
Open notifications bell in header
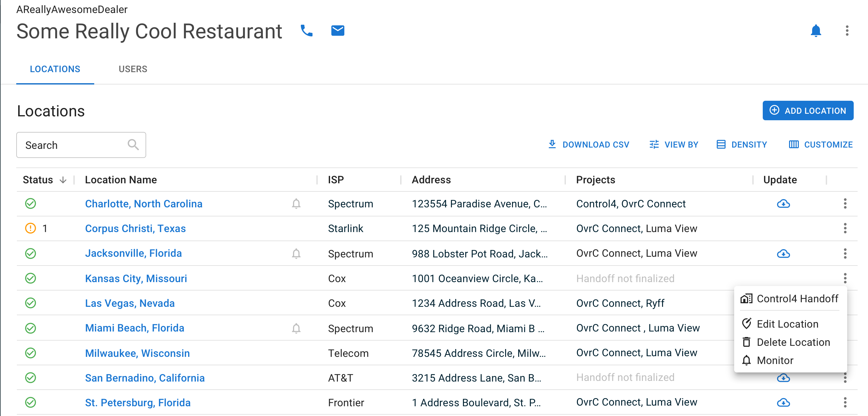click(x=816, y=31)
